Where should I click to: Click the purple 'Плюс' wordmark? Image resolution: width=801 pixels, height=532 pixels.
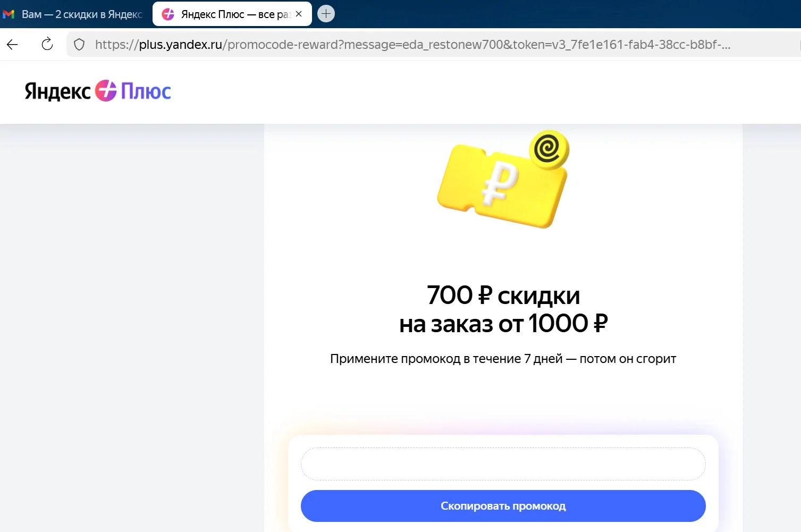(146, 91)
